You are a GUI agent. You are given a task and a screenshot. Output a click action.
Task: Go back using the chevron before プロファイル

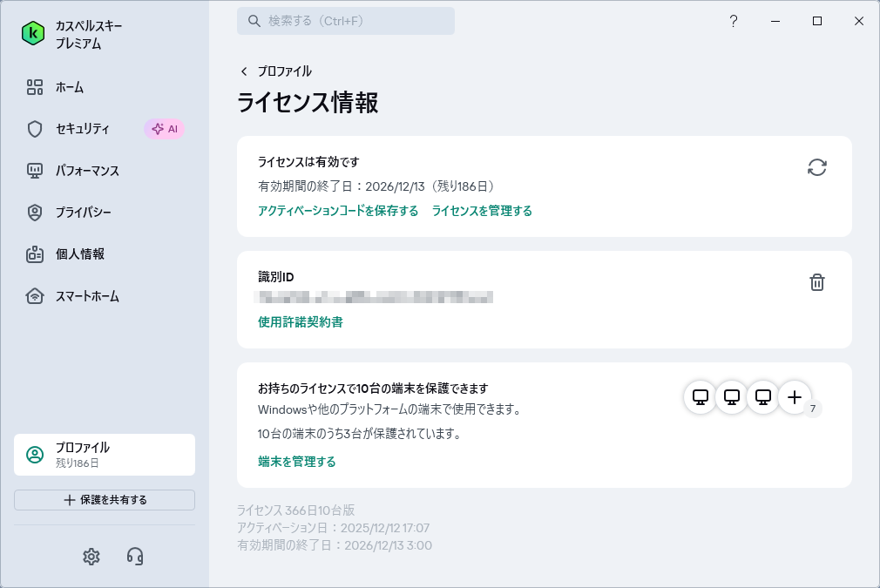click(x=244, y=71)
